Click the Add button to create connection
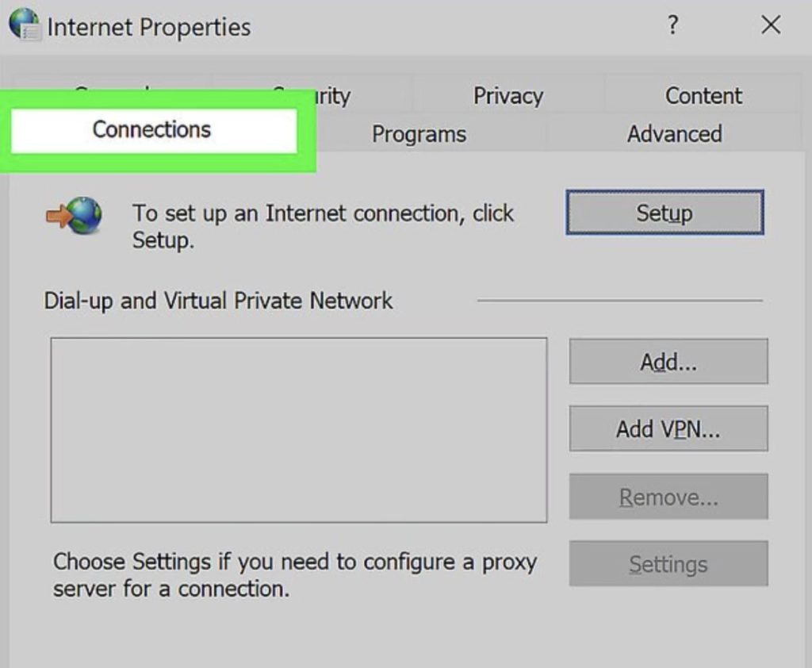This screenshot has width=812, height=668. coord(668,361)
